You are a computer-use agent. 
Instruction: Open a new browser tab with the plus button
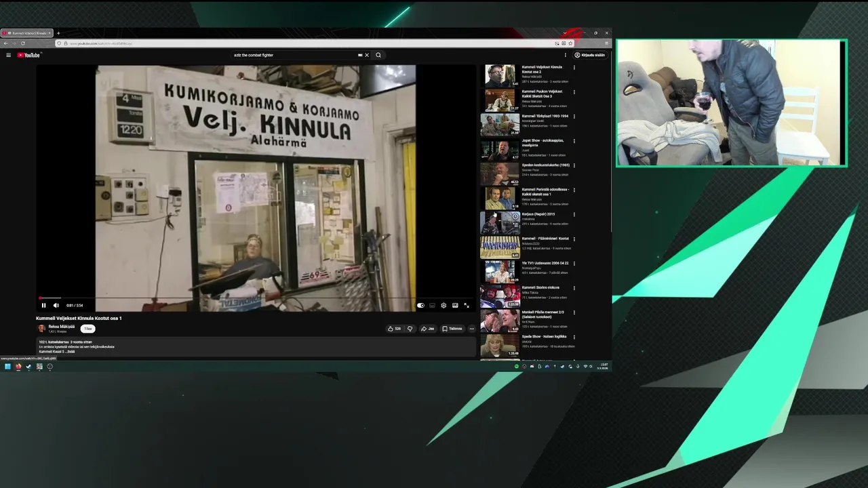[x=58, y=33]
